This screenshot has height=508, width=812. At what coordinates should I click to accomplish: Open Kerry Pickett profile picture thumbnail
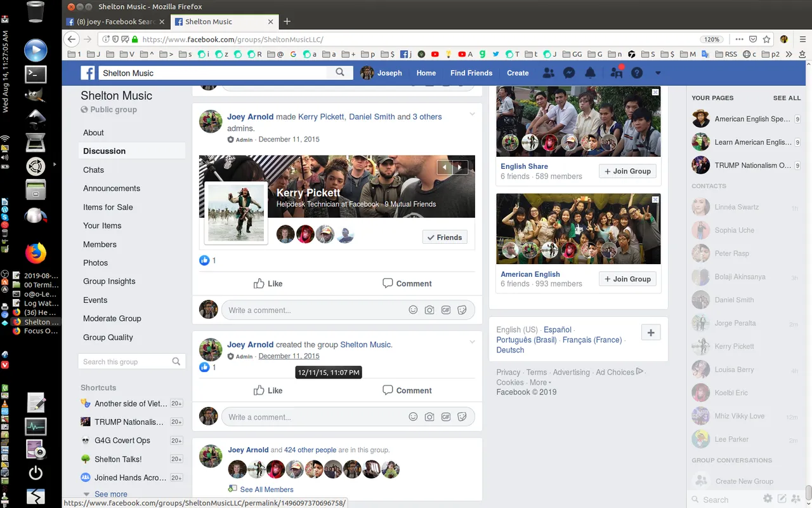[236, 213]
